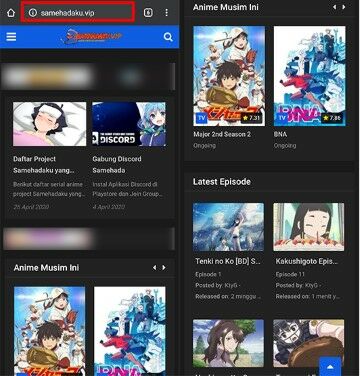Tap the scroll-to-top arrow button

click(330, 367)
